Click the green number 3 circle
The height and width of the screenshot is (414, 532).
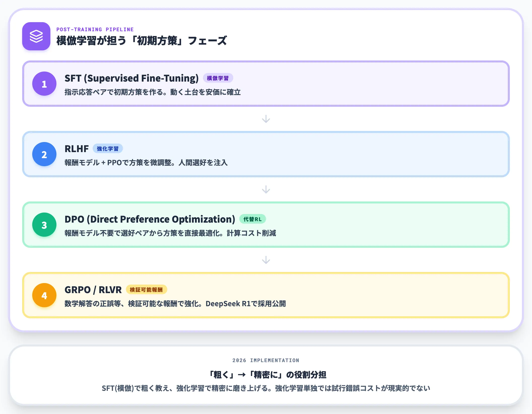(44, 225)
